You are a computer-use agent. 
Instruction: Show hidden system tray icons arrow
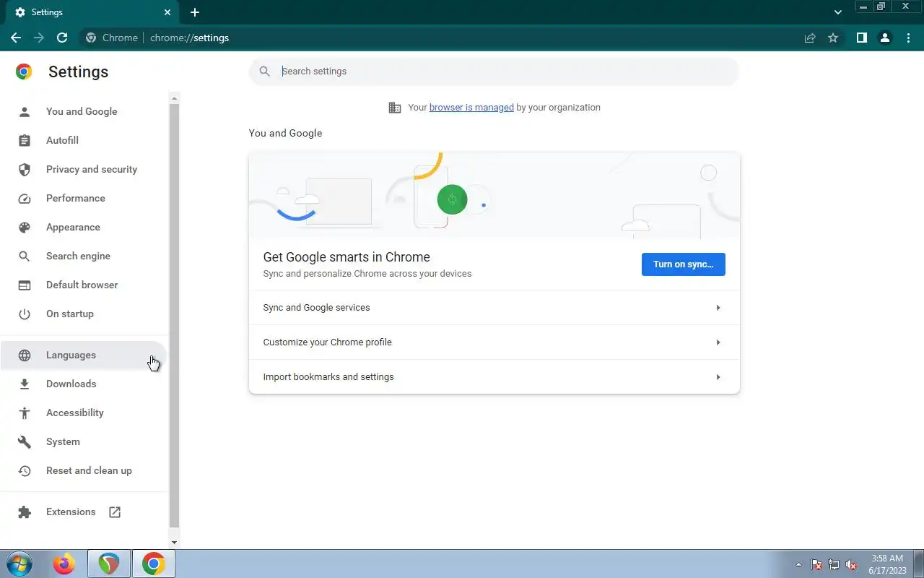[x=798, y=564]
